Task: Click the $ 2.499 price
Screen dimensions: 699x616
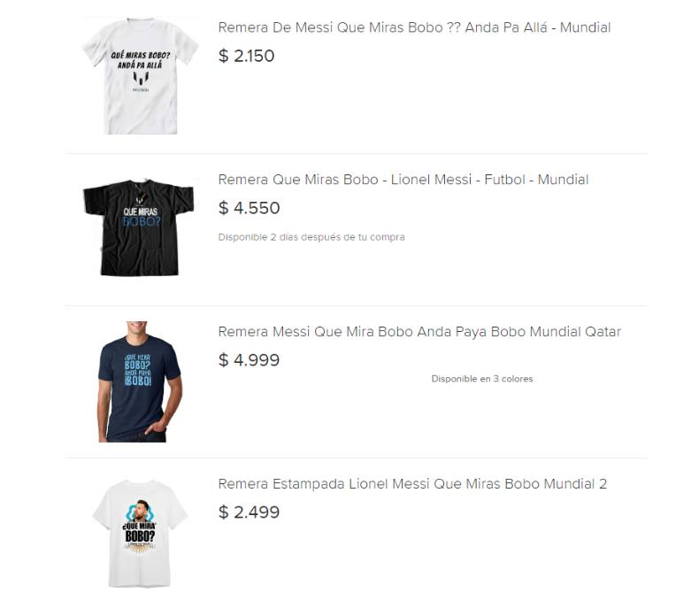Action: point(250,512)
